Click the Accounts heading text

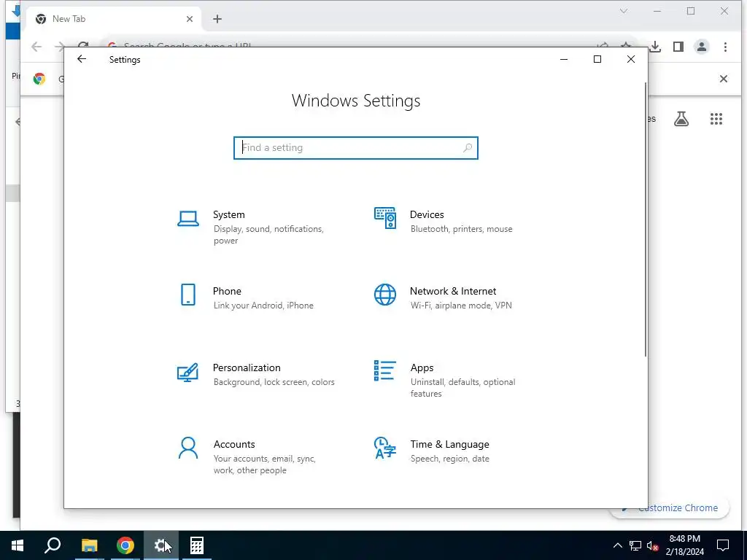click(234, 444)
